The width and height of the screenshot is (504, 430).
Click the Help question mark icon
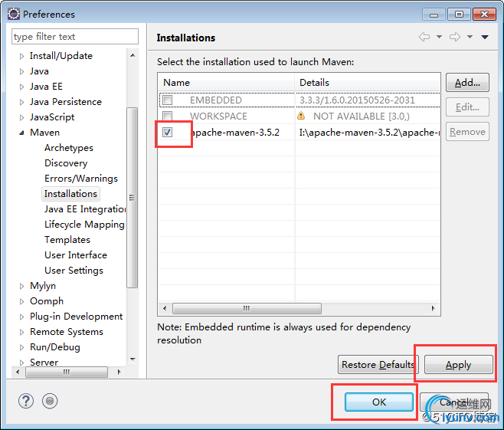pyautogui.click(x=26, y=401)
